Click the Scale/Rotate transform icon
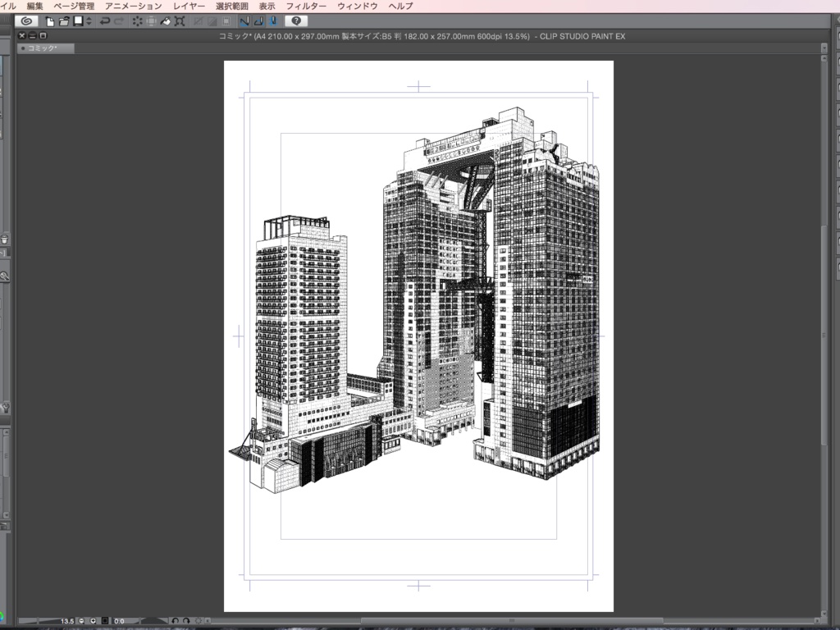Viewport: 840px width, 630px height. pyautogui.click(x=180, y=21)
